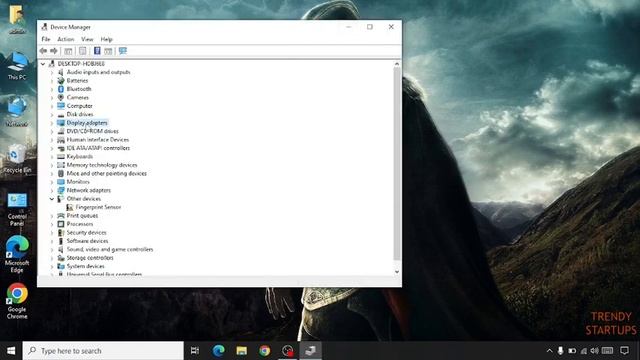Select the Software devices item
The width and height of the screenshot is (640, 360).
click(x=87, y=241)
